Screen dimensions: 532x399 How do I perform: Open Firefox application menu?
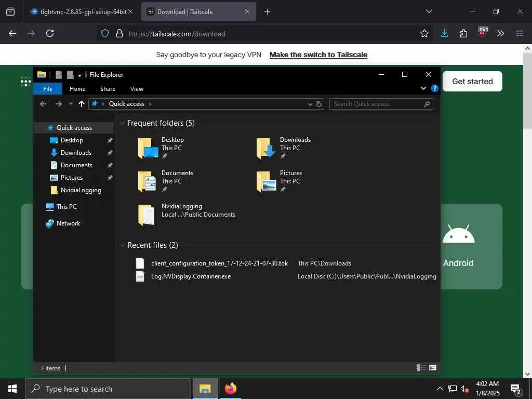520,33
